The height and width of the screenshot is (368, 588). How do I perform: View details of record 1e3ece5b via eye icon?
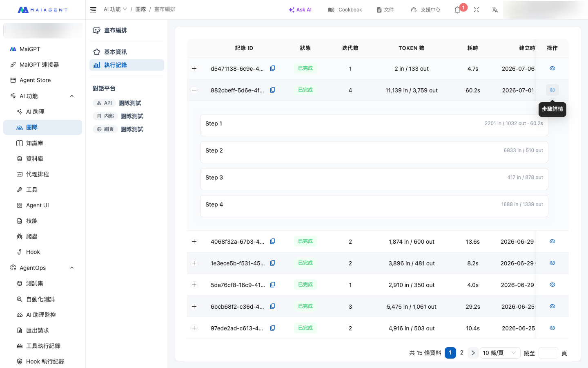click(x=552, y=263)
